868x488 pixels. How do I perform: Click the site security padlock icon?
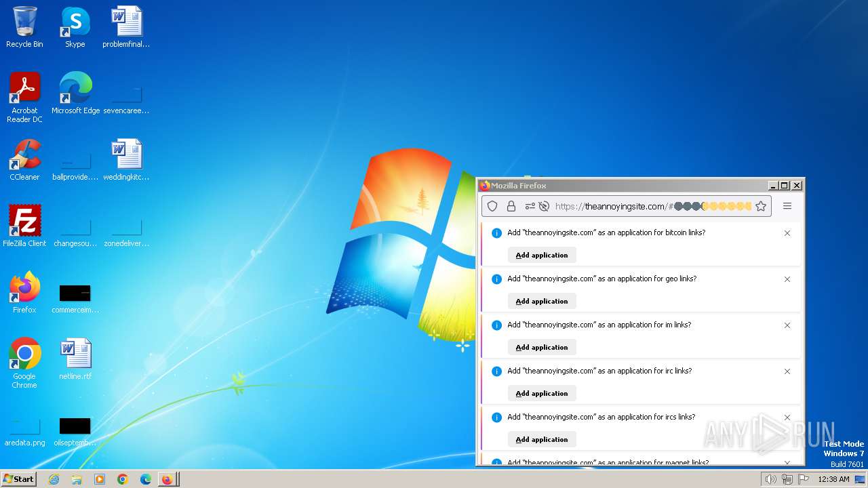click(x=511, y=206)
